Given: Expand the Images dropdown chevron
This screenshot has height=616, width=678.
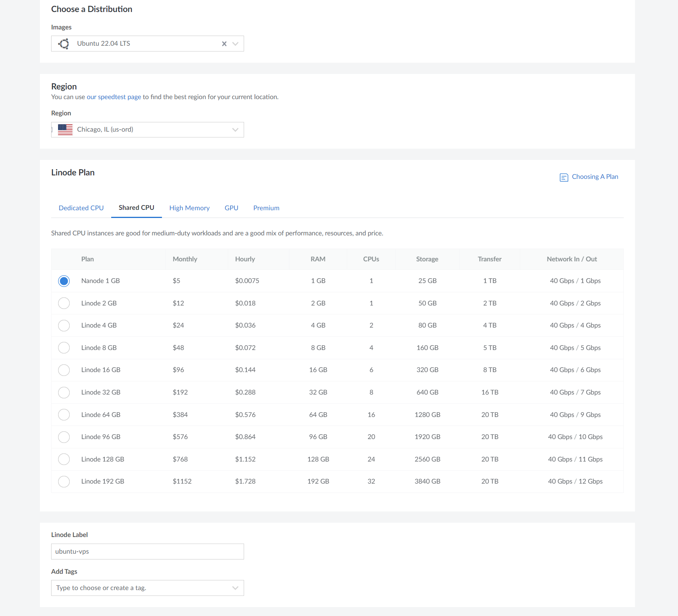Looking at the screenshot, I should [x=235, y=44].
